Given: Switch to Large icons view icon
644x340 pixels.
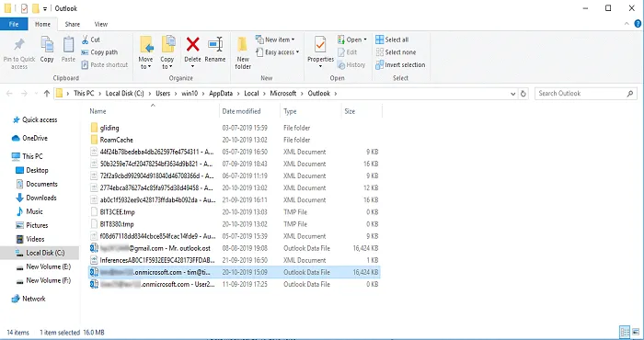Looking at the screenshot, I should [x=635, y=332].
